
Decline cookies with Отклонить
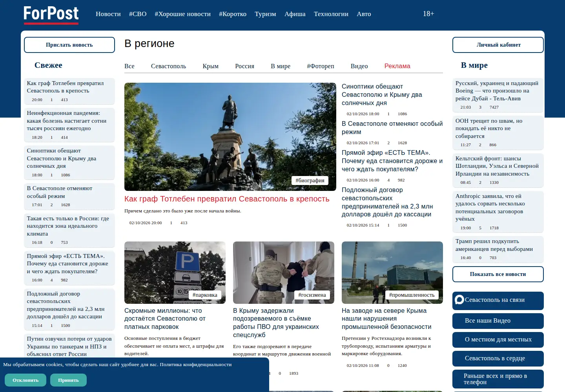pyautogui.click(x=26, y=380)
